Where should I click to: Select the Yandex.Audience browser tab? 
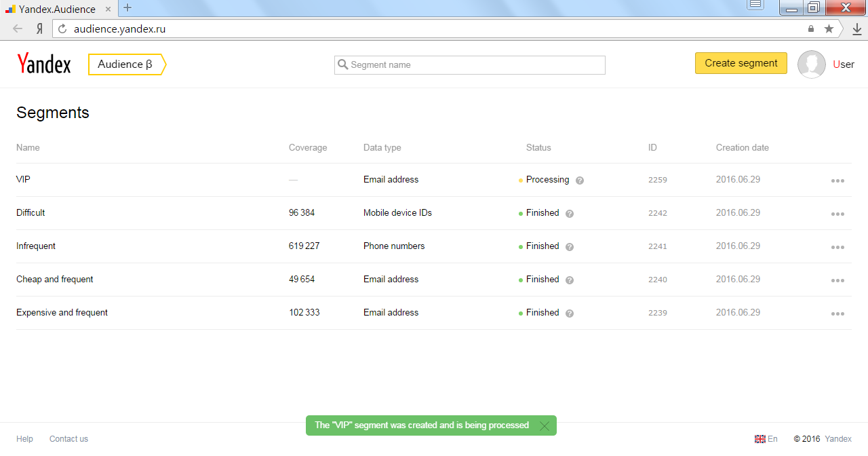[58, 9]
